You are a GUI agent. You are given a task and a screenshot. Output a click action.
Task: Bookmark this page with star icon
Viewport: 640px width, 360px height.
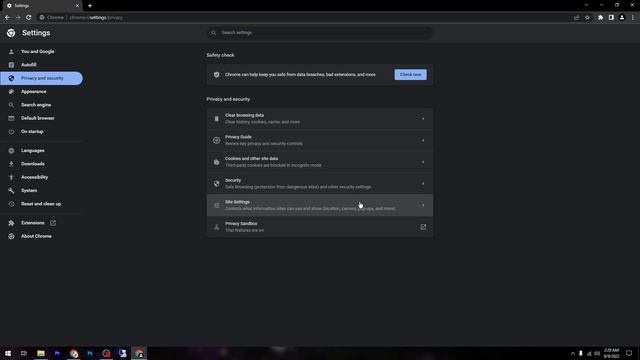(x=587, y=18)
